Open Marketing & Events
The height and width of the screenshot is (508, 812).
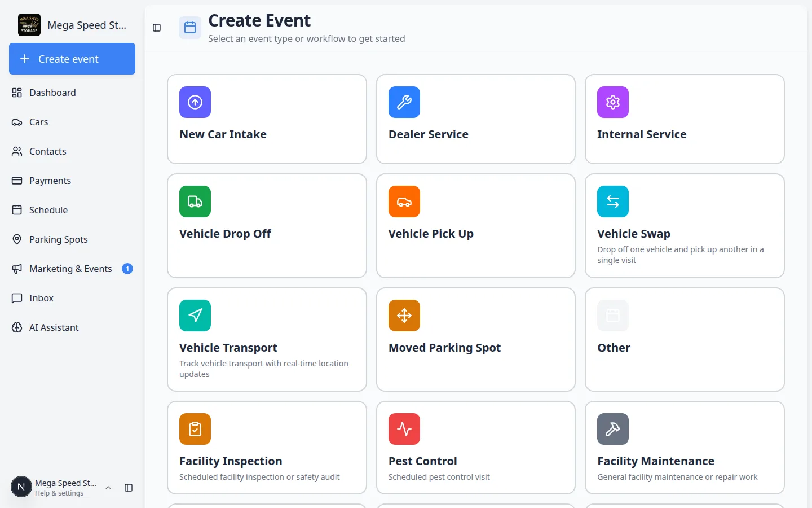(72, 269)
